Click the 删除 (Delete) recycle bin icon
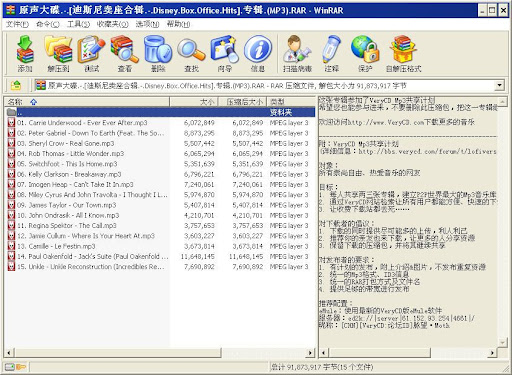Screen dimensions: 512x375 pos(158,50)
